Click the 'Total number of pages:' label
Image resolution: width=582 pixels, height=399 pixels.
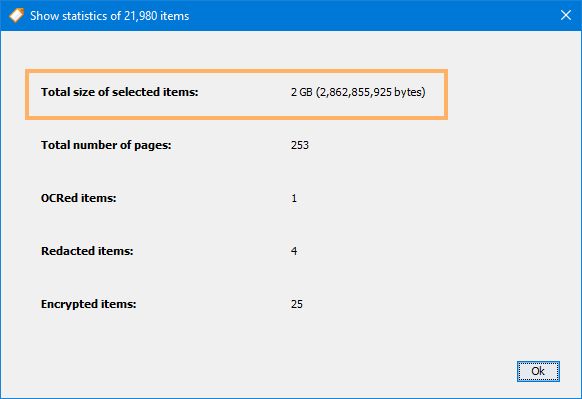106,145
